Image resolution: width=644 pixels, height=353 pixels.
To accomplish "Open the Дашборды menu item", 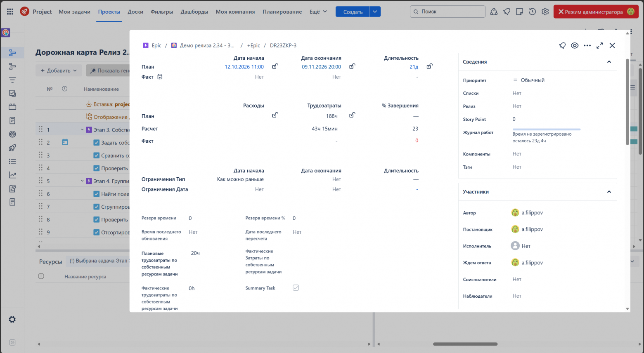I will [x=194, y=12].
